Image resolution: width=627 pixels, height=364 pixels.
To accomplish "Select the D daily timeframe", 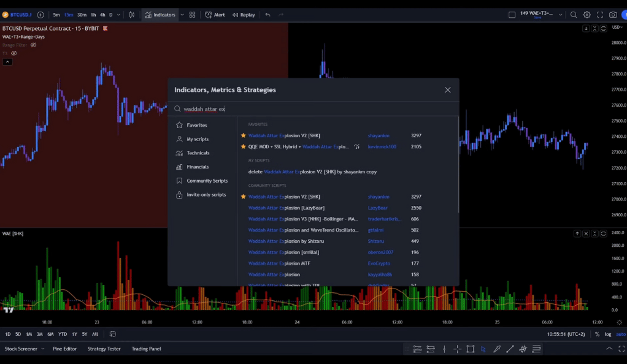I will (111, 15).
